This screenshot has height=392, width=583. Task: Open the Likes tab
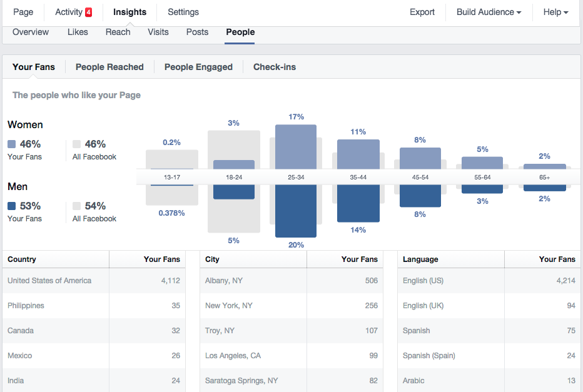tap(78, 32)
